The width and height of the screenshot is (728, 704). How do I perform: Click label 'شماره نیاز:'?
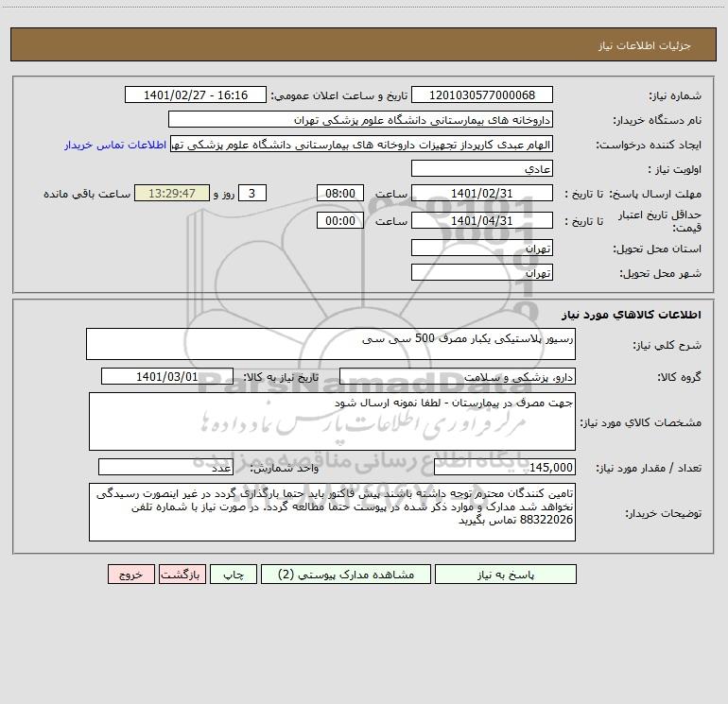[675, 96]
